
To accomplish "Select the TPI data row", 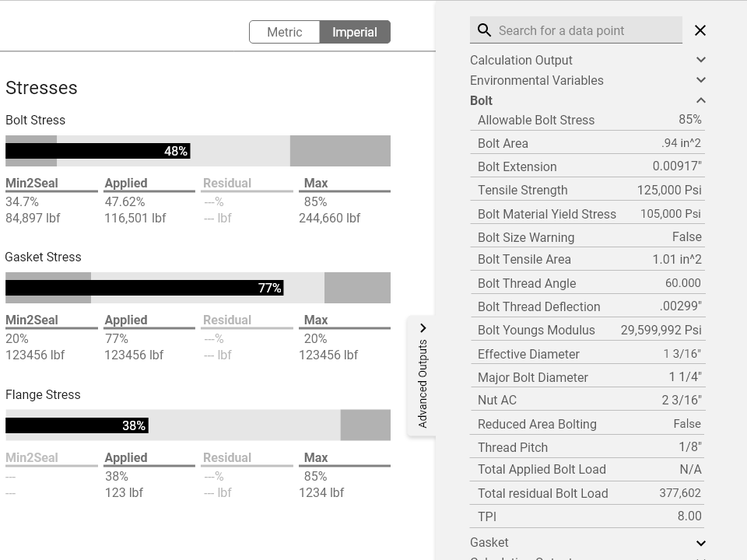I will point(587,516).
